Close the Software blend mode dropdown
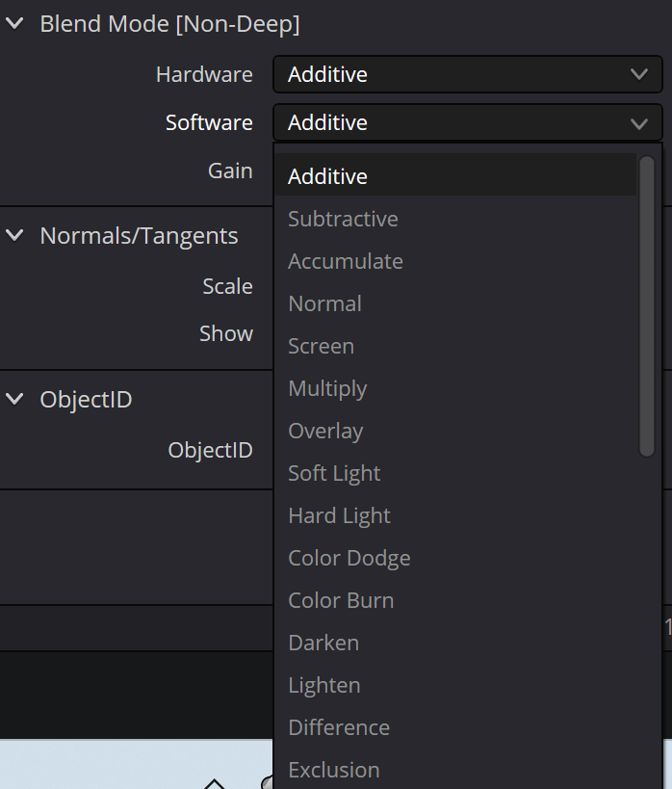672x789 pixels. click(x=467, y=122)
